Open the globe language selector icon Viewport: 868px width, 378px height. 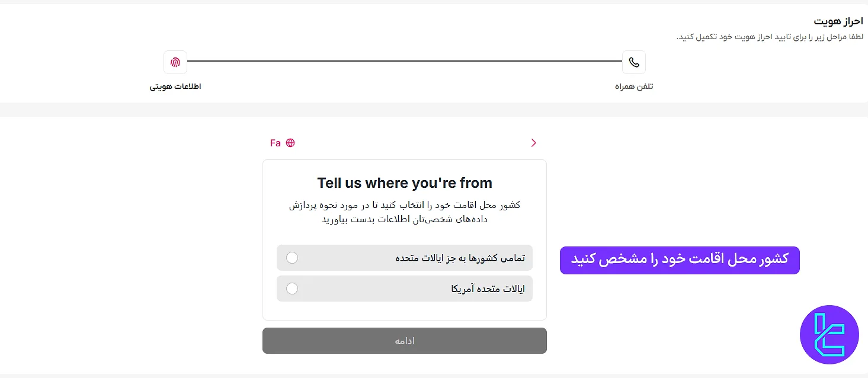[x=290, y=143]
